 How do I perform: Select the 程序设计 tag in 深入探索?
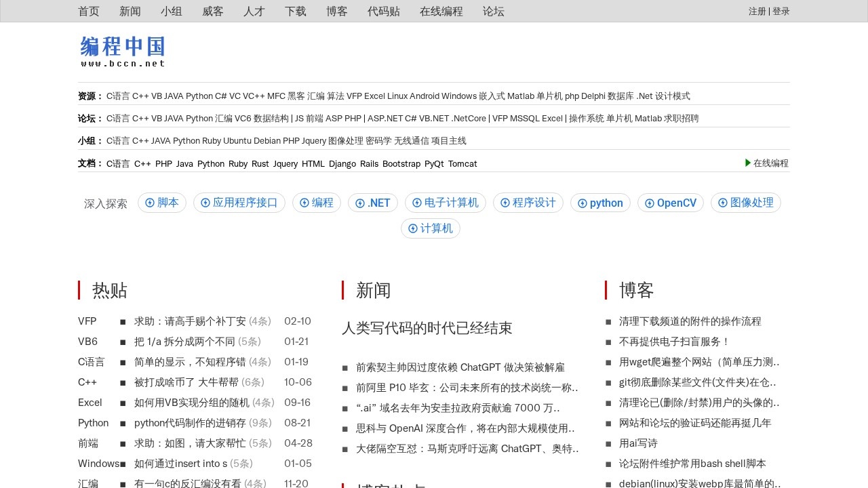point(528,203)
